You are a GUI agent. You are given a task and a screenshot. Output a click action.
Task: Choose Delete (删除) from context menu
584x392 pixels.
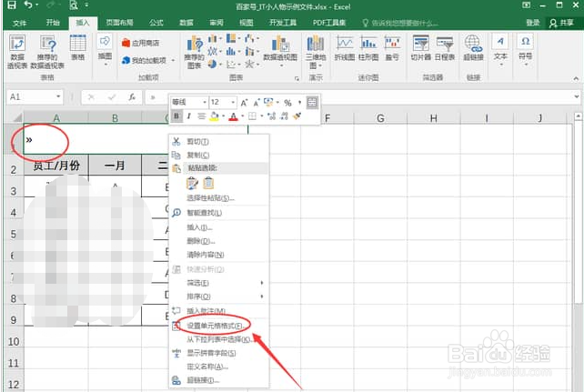coord(219,241)
